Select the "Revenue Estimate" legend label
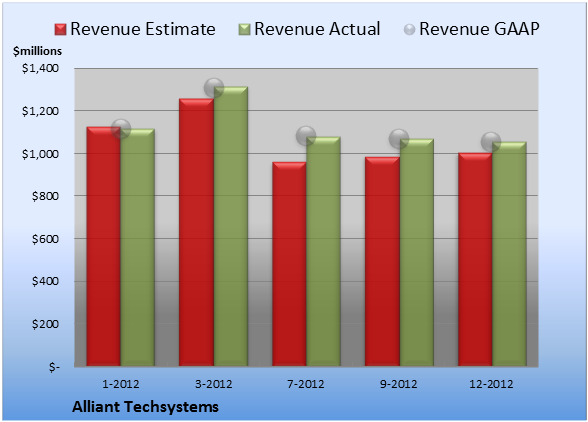 tap(143, 29)
